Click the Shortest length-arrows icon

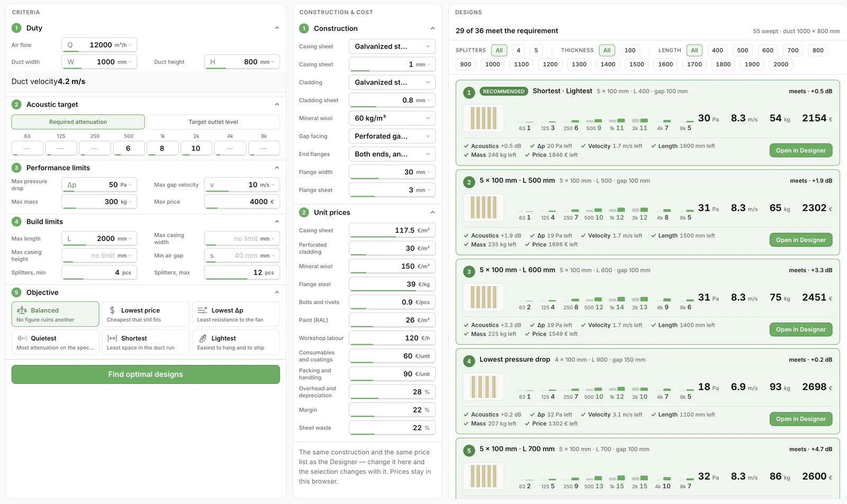pos(112,338)
